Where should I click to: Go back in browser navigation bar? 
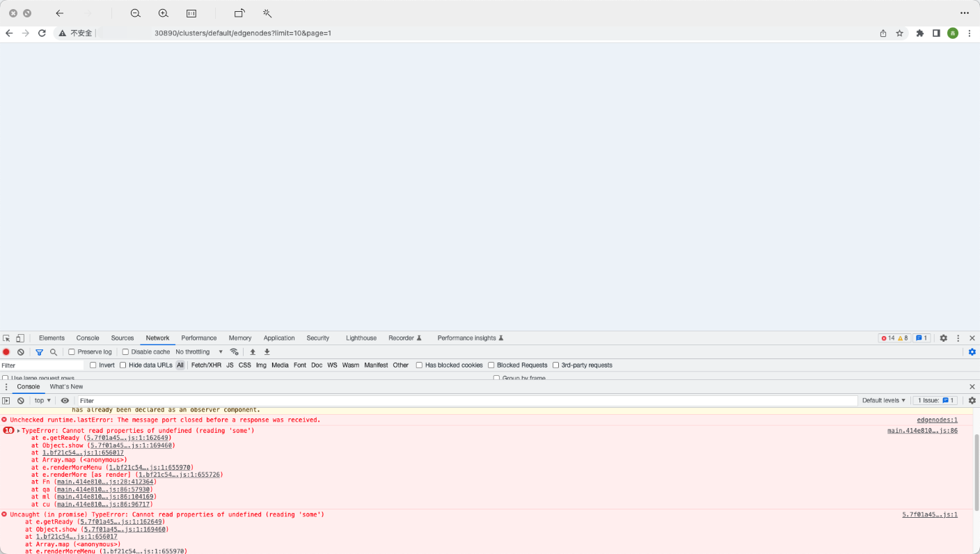[x=9, y=33]
